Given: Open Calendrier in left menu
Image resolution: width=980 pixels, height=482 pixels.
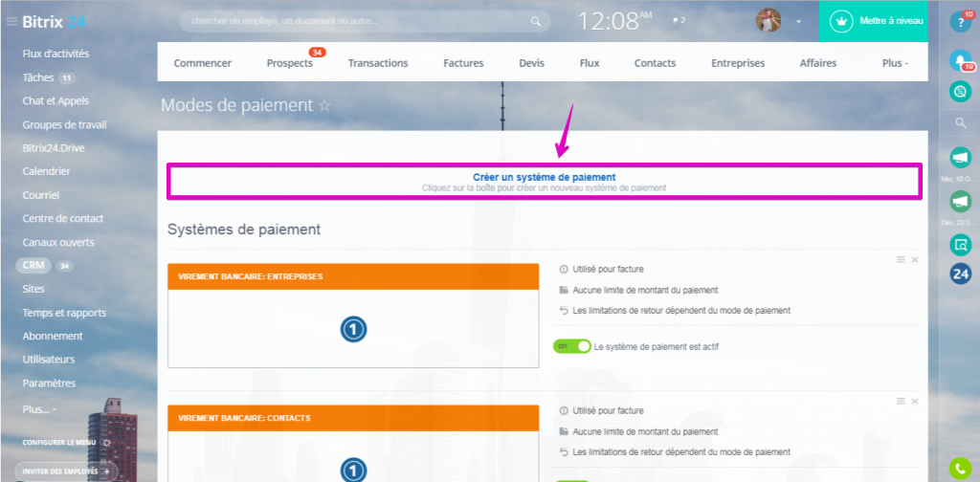Looking at the screenshot, I should pos(46,171).
